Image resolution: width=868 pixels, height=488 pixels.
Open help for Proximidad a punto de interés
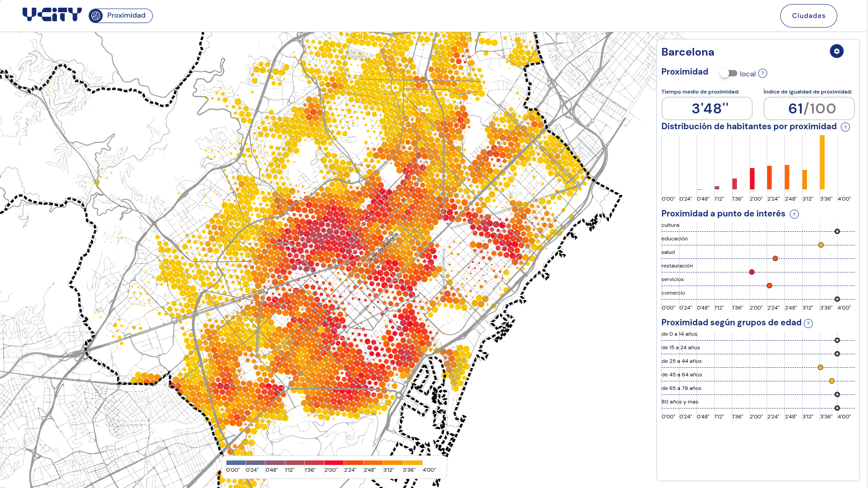(x=794, y=214)
